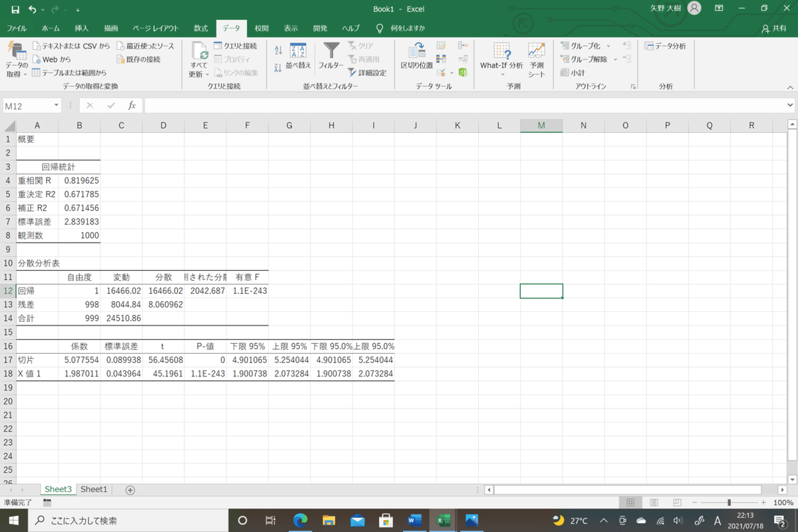Screen dimensions: 798x532
Task: Open 詳細設定 advanced filter
Action: (x=367, y=72)
